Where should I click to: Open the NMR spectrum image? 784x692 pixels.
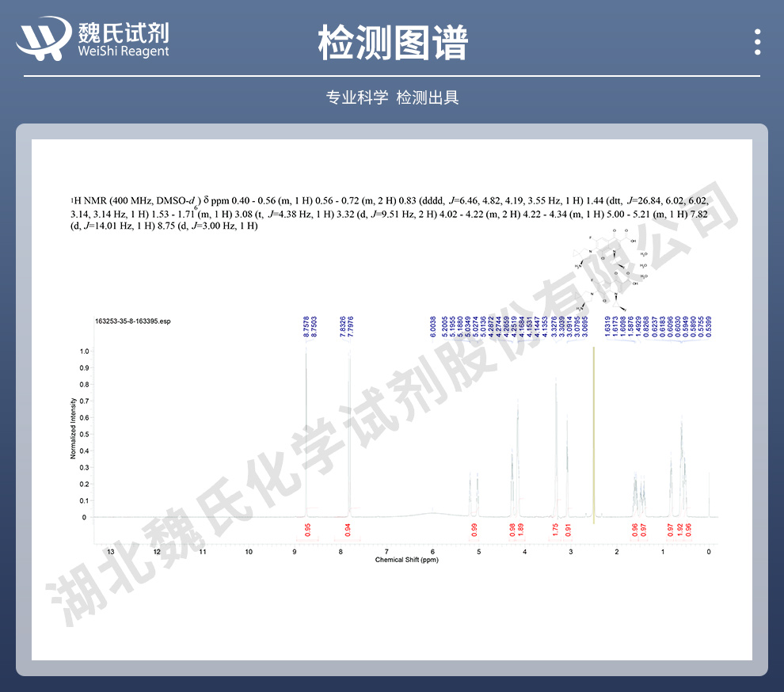pyautogui.click(x=392, y=400)
